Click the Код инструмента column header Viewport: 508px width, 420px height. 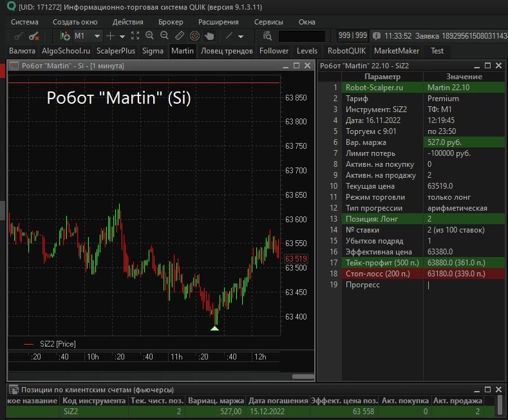pos(94,401)
